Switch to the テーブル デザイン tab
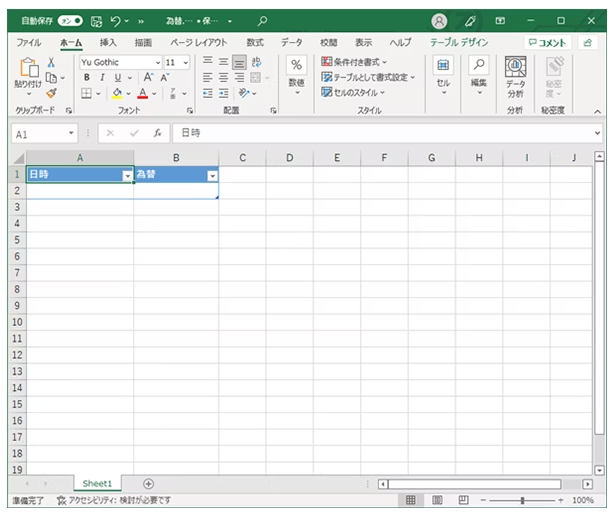The image size is (610, 513). click(x=459, y=42)
